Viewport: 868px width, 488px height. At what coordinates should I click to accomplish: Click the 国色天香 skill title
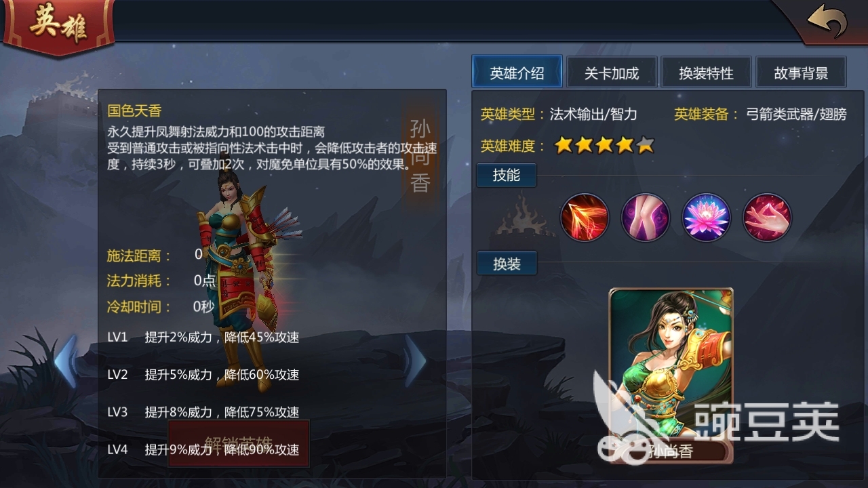coord(134,110)
